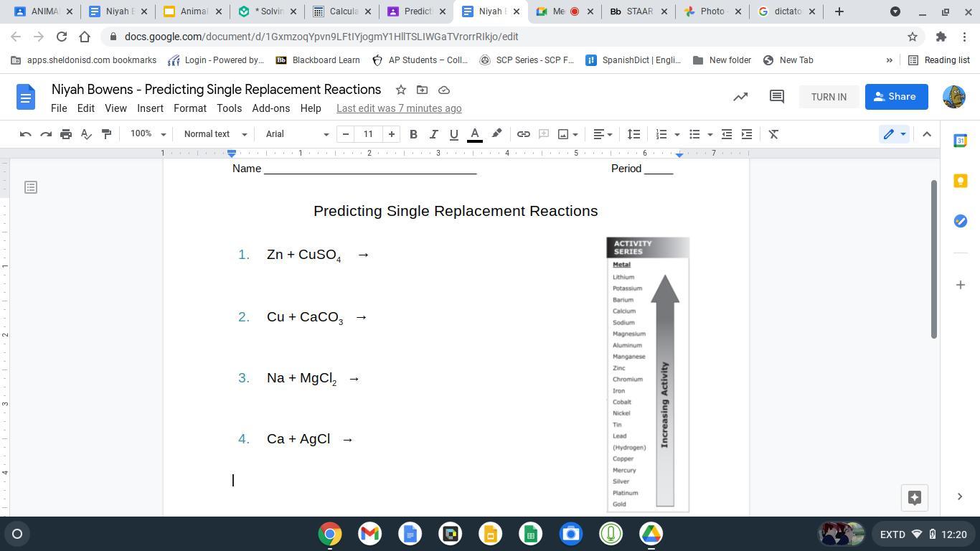Click the TURN IN button
This screenshot has height=551, width=980.
click(x=829, y=97)
